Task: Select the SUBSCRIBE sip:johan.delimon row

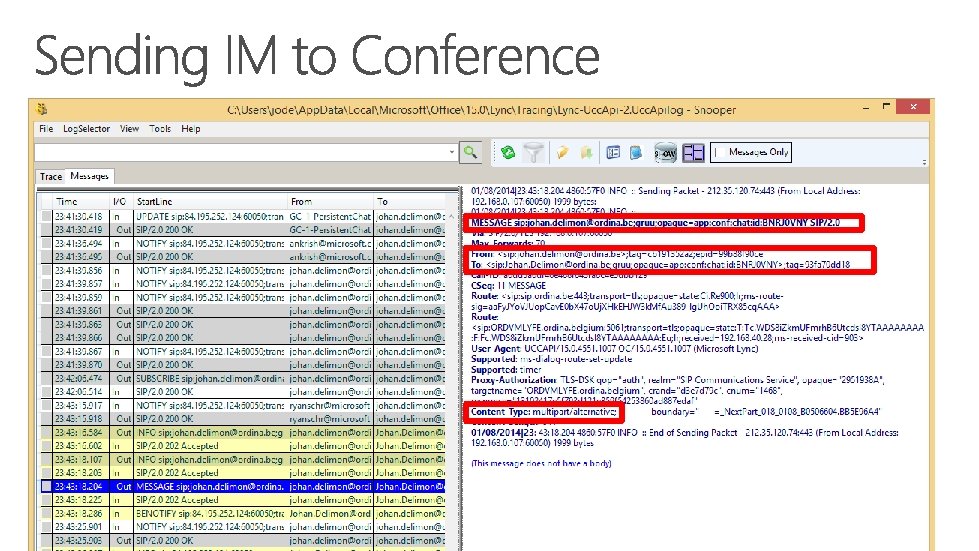Action: click(x=243, y=379)
